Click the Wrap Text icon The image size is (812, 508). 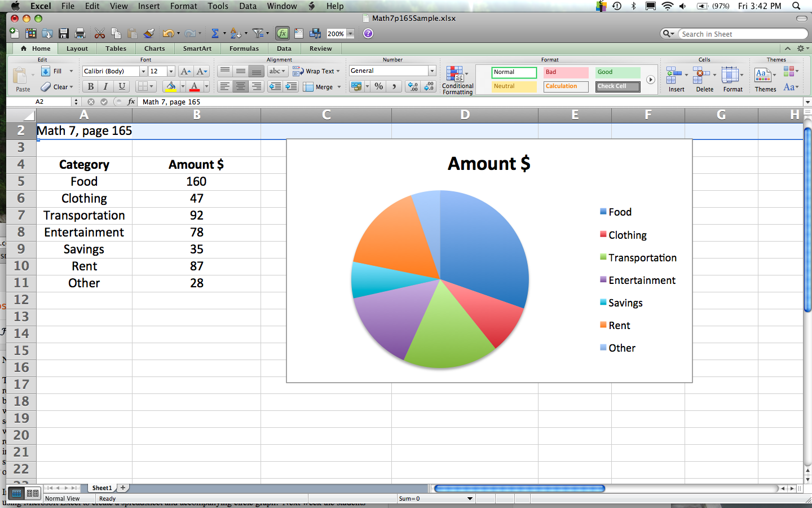[x=316, y=71]
